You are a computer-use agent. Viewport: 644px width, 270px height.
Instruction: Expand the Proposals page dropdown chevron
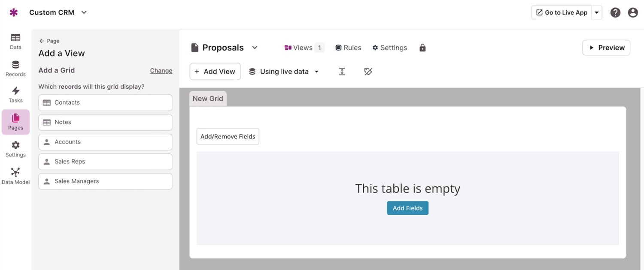pyautogui.click(x=255, y=48)
